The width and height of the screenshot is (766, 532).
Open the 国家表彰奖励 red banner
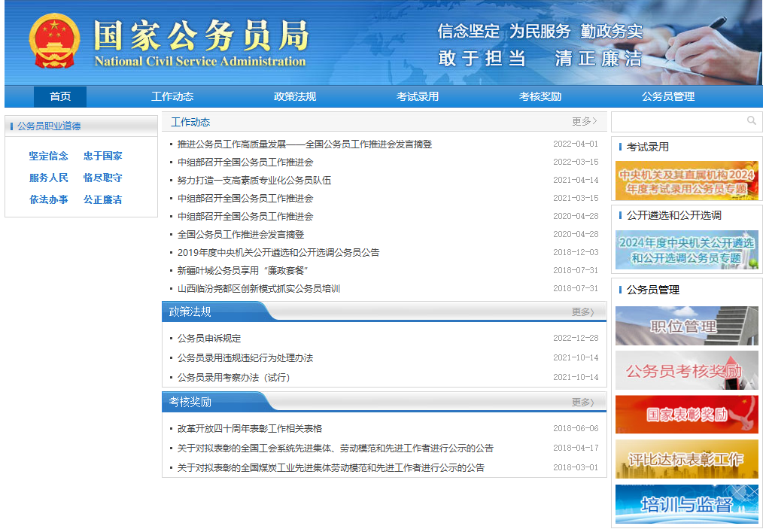coord(686,415)
